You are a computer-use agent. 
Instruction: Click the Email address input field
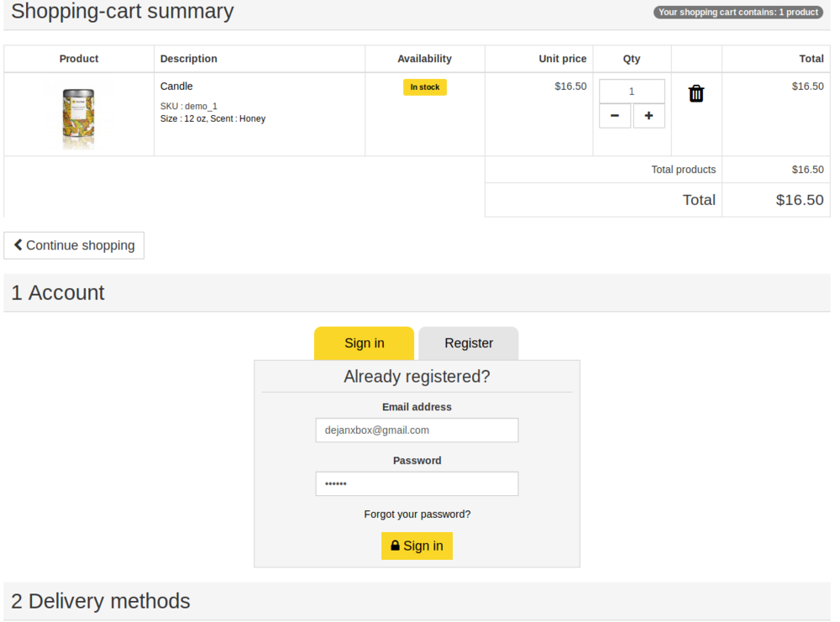417,430
